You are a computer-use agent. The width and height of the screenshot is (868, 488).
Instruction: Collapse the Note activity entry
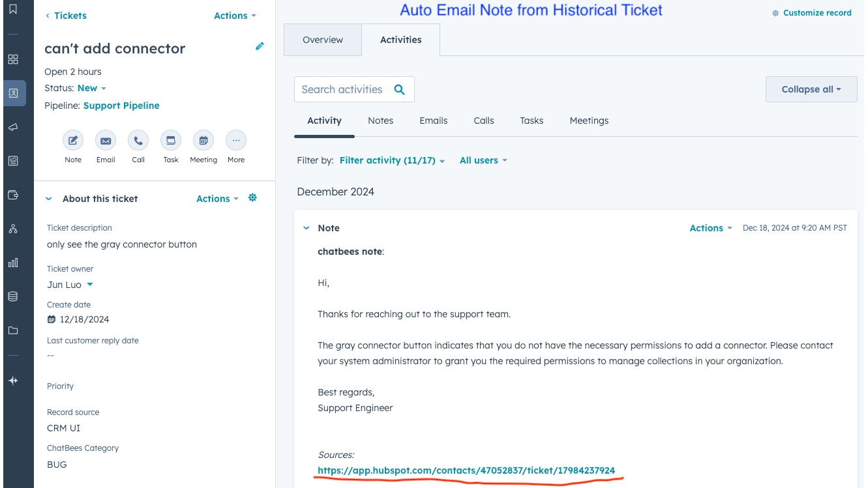coord(307,228)
